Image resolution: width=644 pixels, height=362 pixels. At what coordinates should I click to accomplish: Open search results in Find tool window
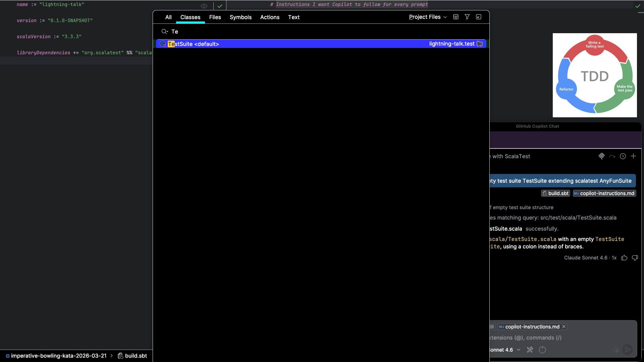point(479,17)
